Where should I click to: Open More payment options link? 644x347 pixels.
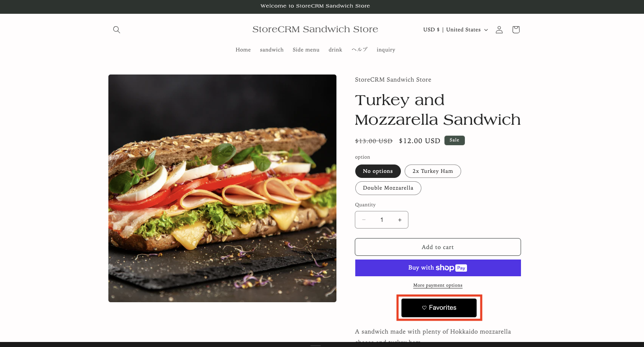(x=438, y=285)
